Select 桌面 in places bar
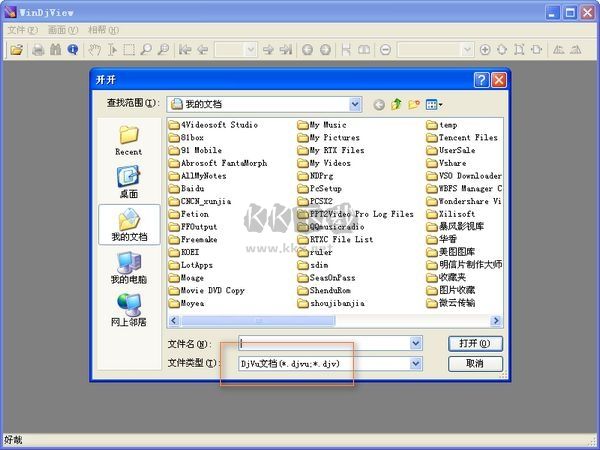Image resolution: width=600 pixels, height=450 pixels. coord(129,182)
